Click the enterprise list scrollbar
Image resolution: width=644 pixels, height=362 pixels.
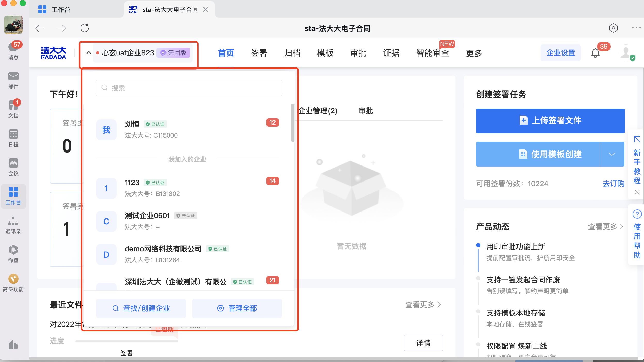[x=293, y=123]
